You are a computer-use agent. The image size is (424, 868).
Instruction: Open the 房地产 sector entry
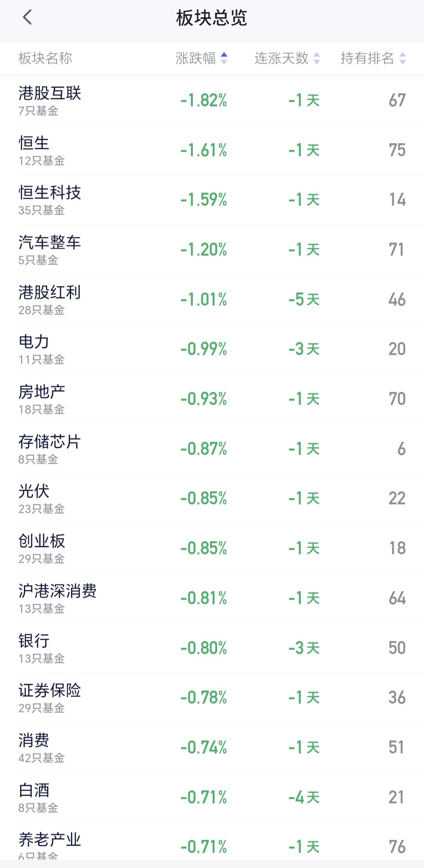[212, 399]
